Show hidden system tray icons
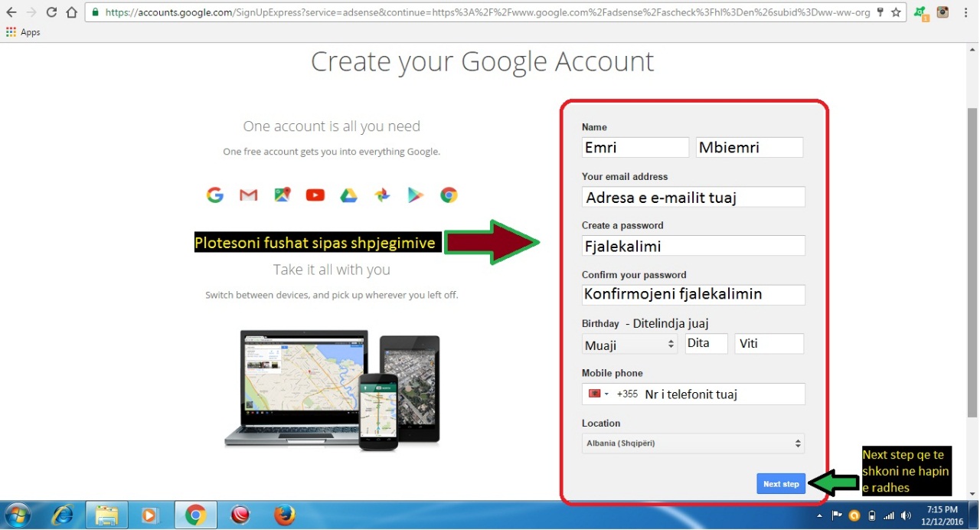The image size is (980, 530). (x=821, y=515)
